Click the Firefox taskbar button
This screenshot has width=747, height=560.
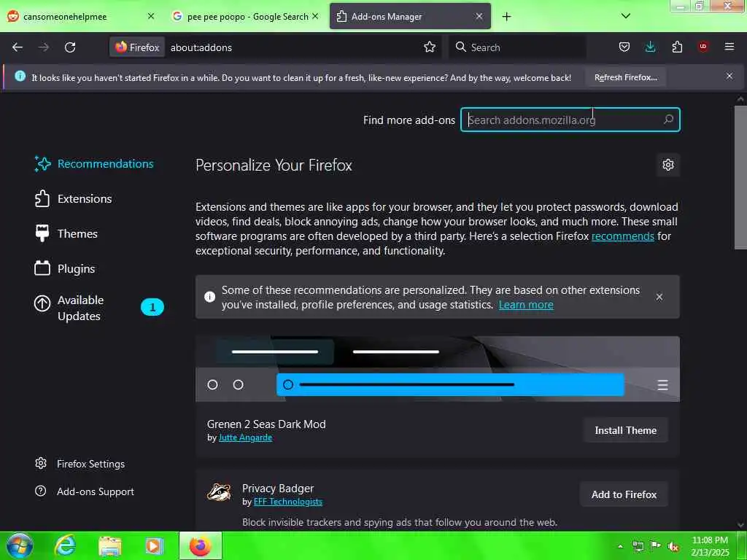tap(201, 545)
